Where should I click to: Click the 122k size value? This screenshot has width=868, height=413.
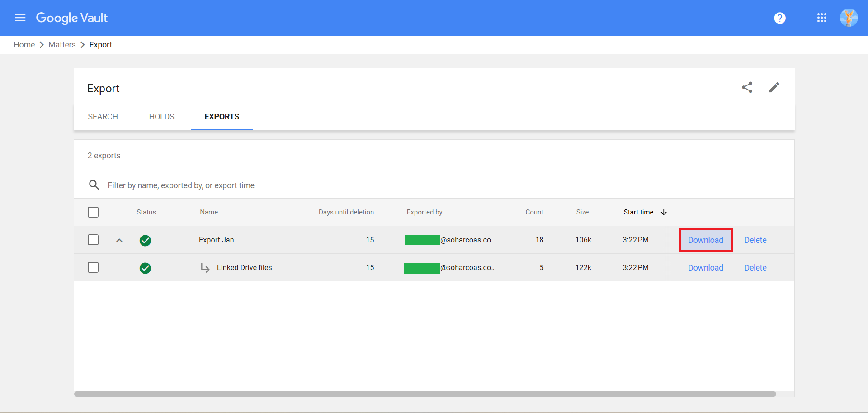583,267
